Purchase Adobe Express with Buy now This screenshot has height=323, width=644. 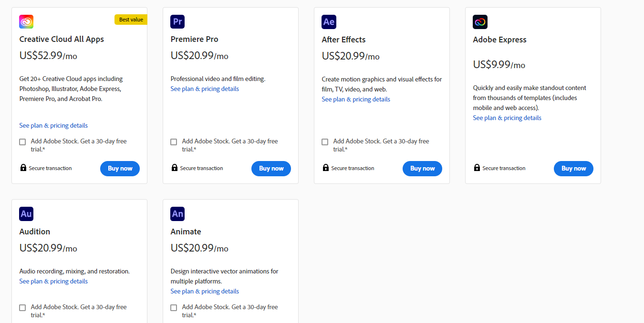[573, 169]
